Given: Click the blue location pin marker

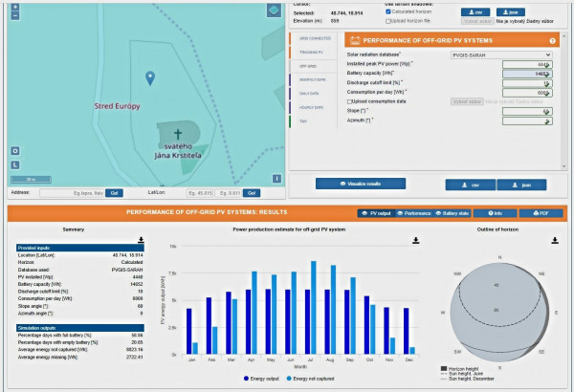Looking at the screenshot, I should pyautogui.click(x=150, y=78).
